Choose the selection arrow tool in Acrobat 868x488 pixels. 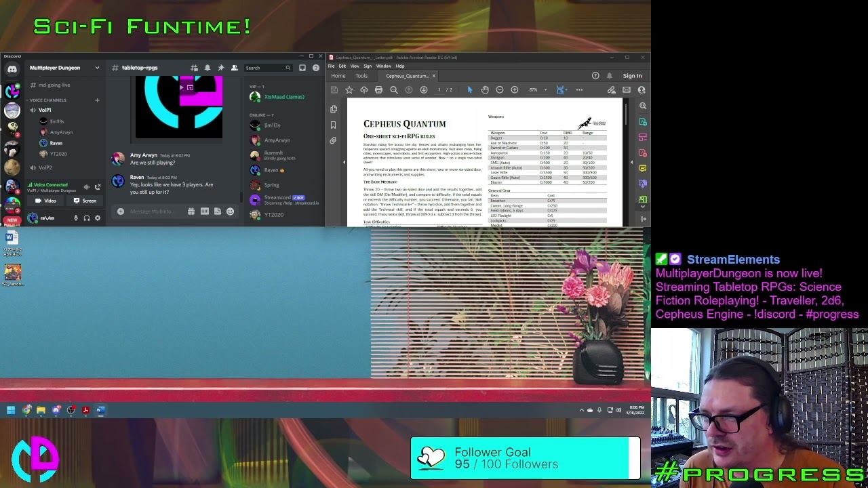[x=470, y=90]
